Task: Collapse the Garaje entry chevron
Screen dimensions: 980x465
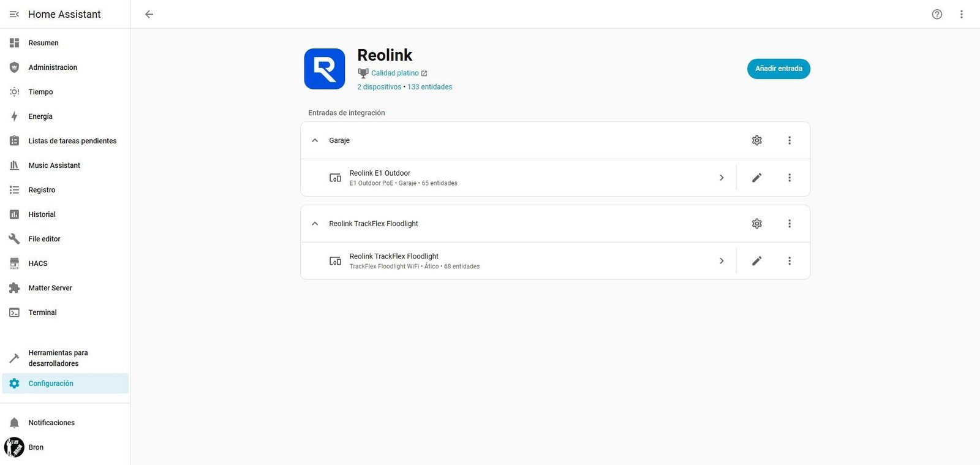Action: pos(315,140)
